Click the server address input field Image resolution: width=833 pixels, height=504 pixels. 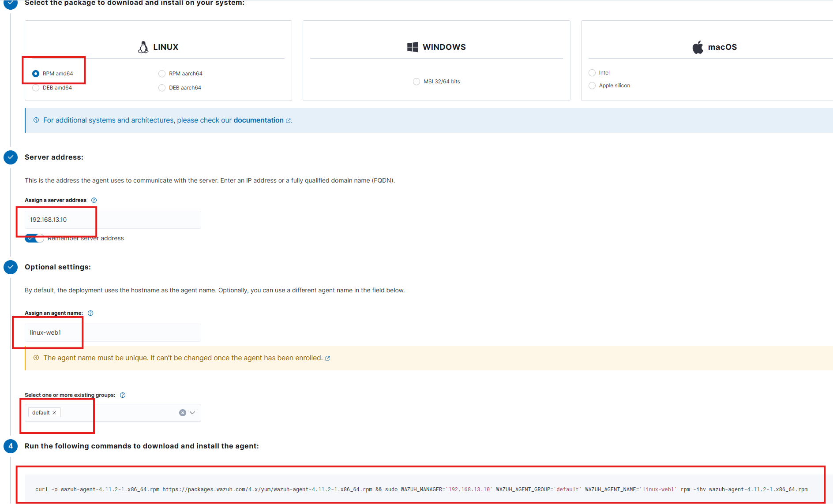pyautogui.click(x=132, y=220)
